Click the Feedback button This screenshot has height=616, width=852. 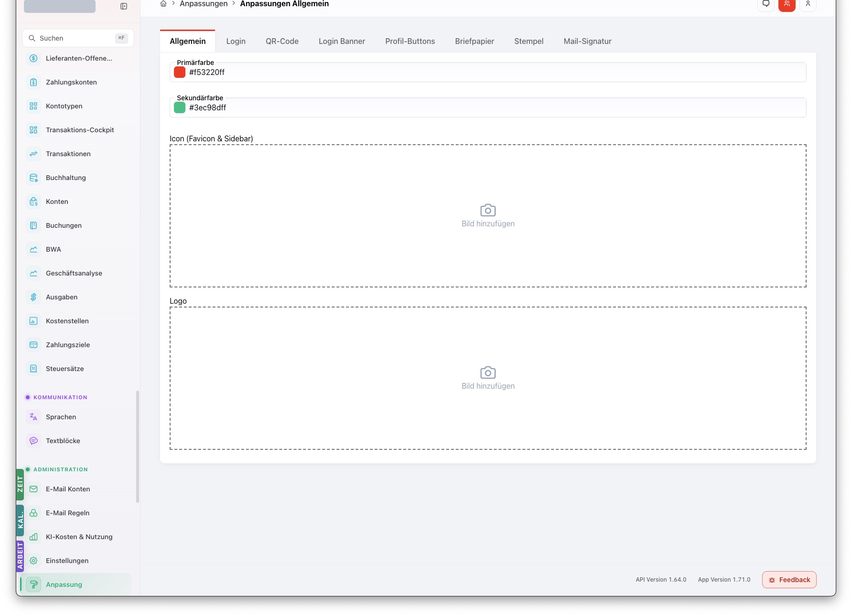click(x=789, y=580)
